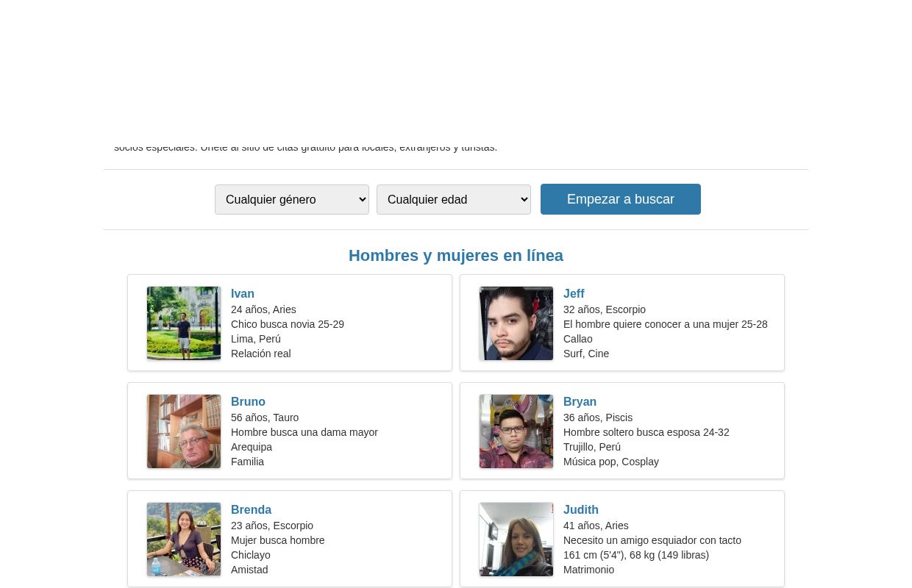Click Judith's profile photo thumbnail
912x588 pixels.
coord(516,539)
